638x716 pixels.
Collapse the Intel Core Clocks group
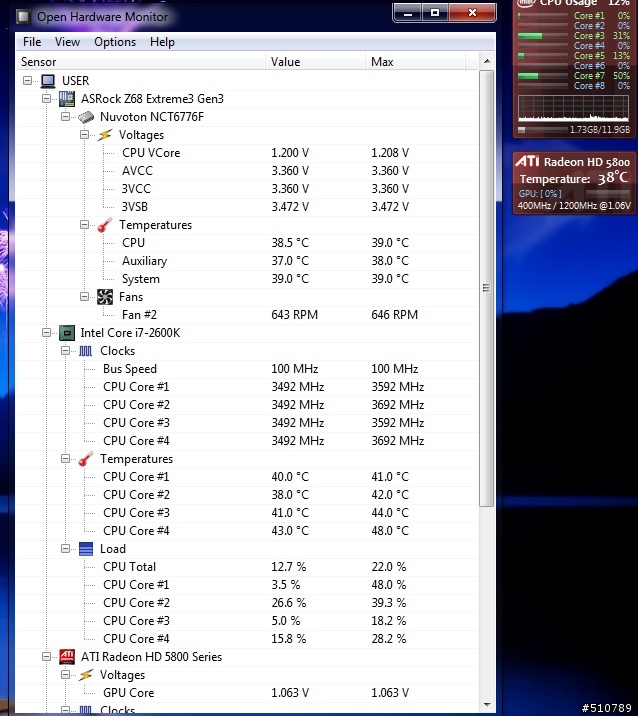tap(66, 351)
